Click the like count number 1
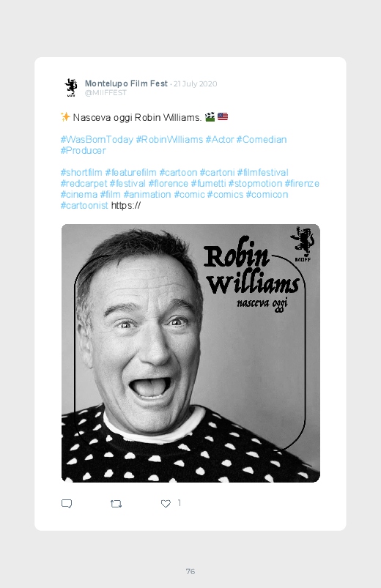 click(180, 503)
